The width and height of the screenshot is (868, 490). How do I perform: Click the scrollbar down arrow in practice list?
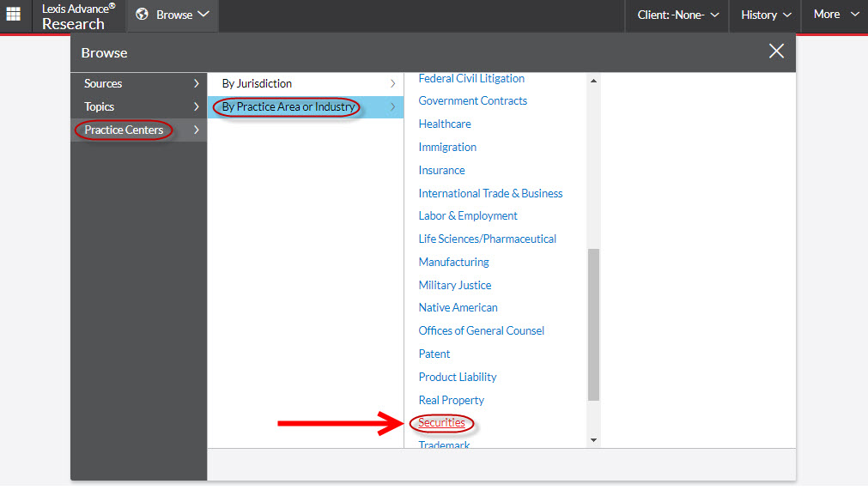click(x=593, y=440)
